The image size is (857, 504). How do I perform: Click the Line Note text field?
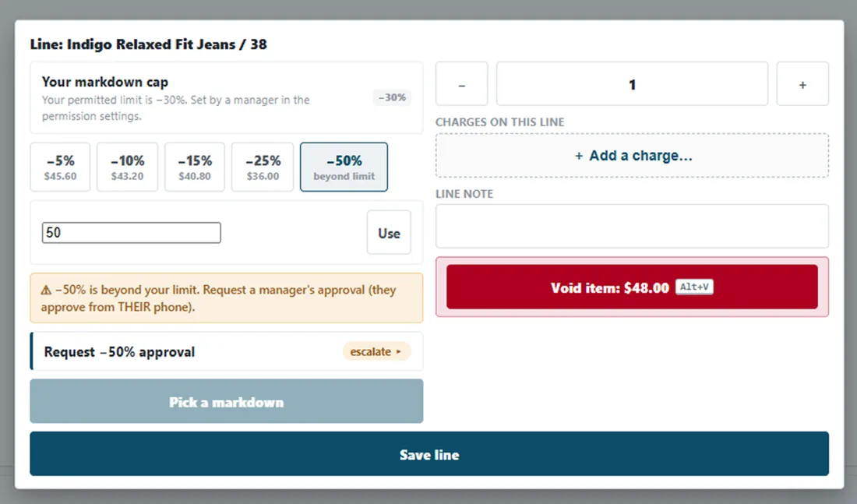click(x=632, y=227)
